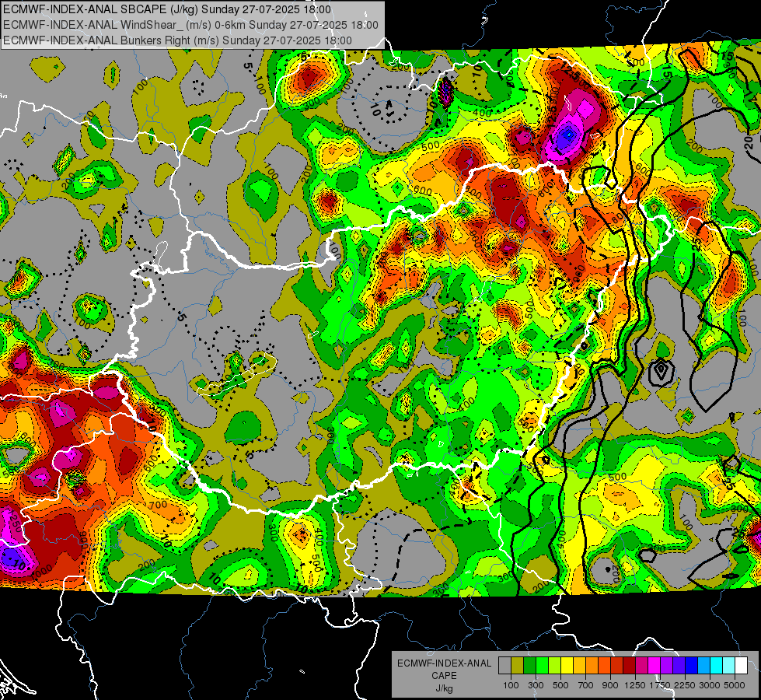Click the 1750 tick label on the legend
Viewport: 761px width, 700px height.
660,685
